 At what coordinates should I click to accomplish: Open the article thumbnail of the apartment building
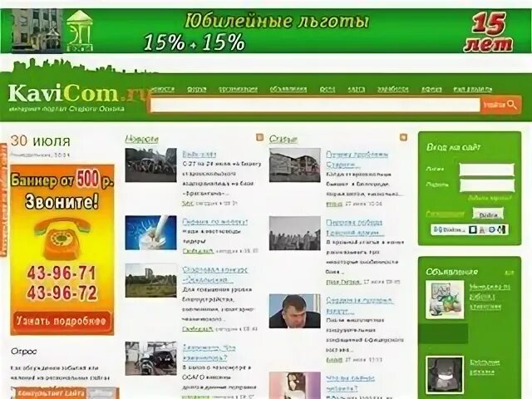coord(295,165)
